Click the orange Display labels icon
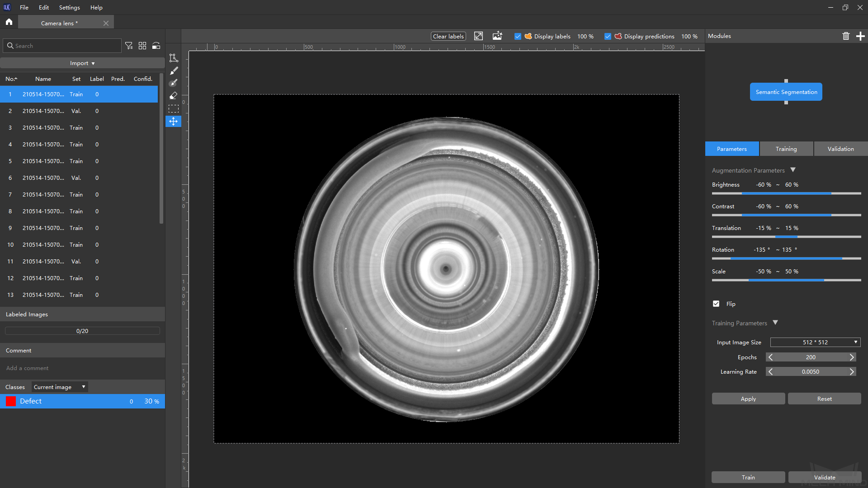The image size is (868, 488). coord(528,36)
